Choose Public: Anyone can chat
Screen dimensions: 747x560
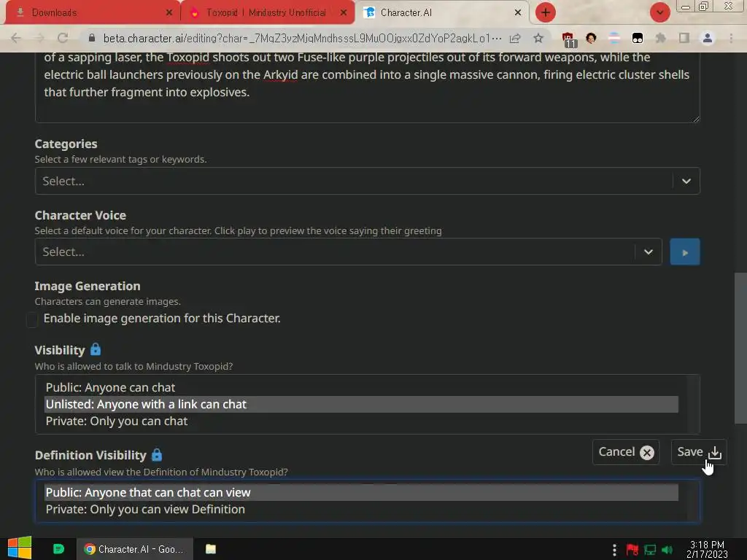coord(362,388)
